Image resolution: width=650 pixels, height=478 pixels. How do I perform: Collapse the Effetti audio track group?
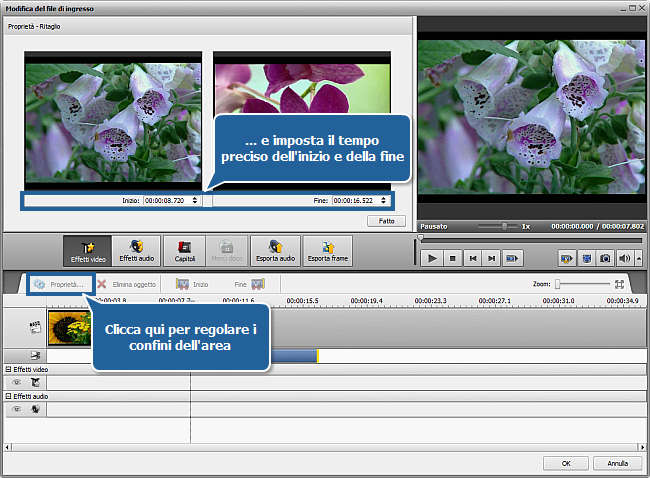[x=8, y=396]
